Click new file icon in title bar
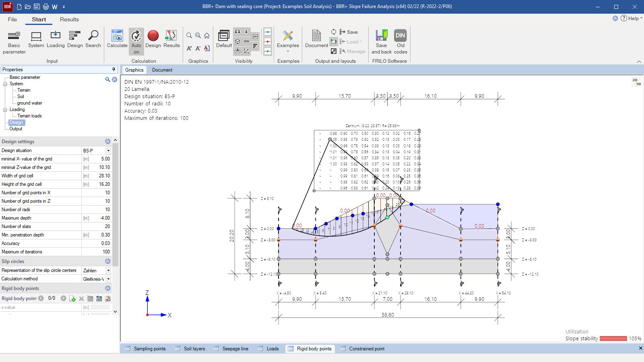Screen dimensions: 644x362 (x=19, y=7)
